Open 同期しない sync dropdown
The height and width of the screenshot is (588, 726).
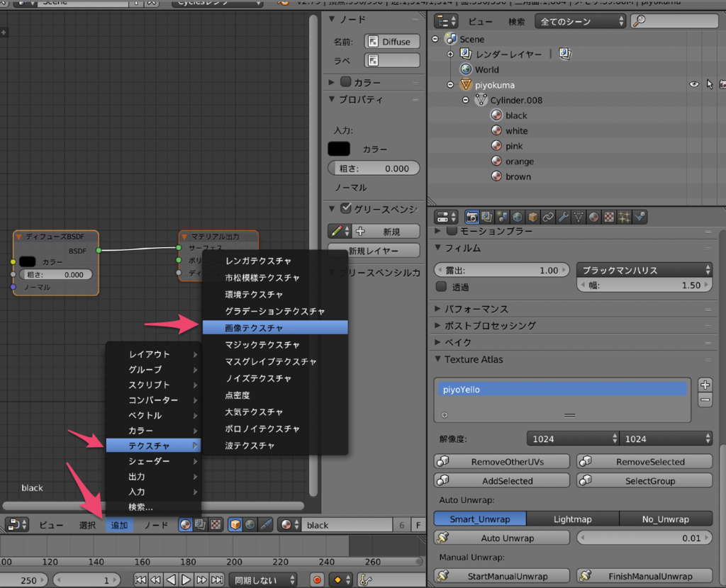pyautogui.click(x=263, y=580)
